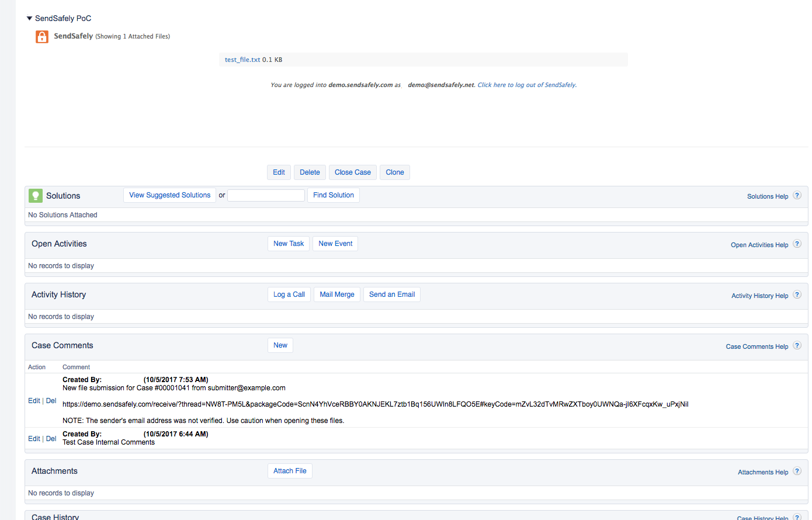Click the Activity History Help question icon
This screenshot has height=520, width=812.
pyautogui.click(x=797, y=295)
